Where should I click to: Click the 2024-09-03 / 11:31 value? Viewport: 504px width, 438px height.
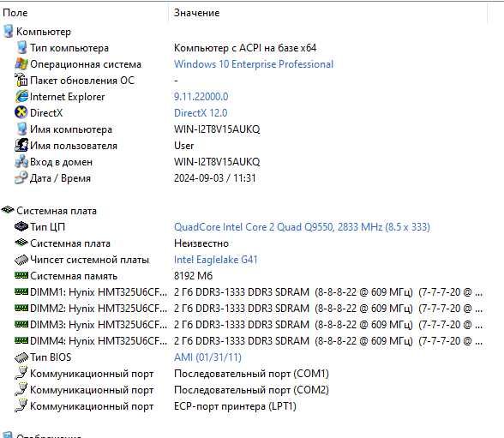(214, 178)
